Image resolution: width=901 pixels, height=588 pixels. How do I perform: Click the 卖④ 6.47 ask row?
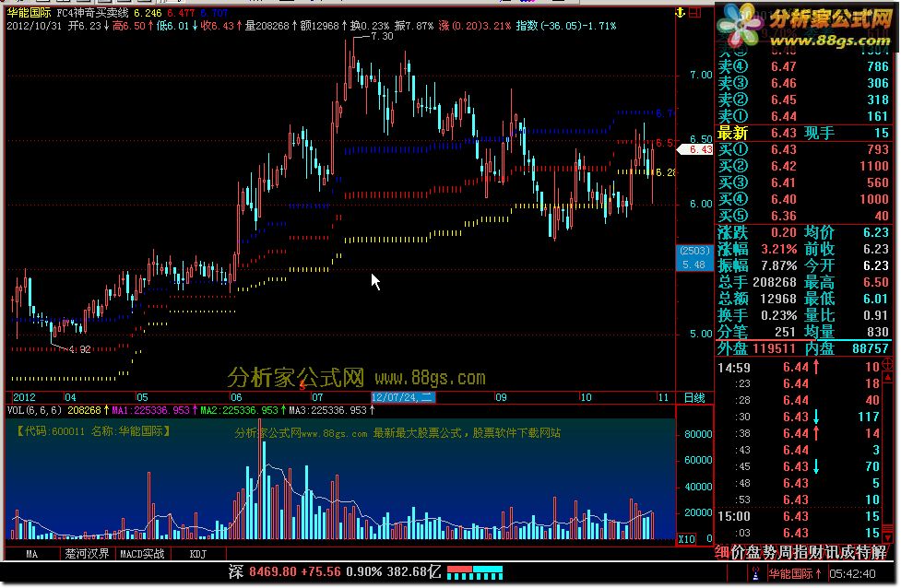pyautogui.click(x=803, y=66)
